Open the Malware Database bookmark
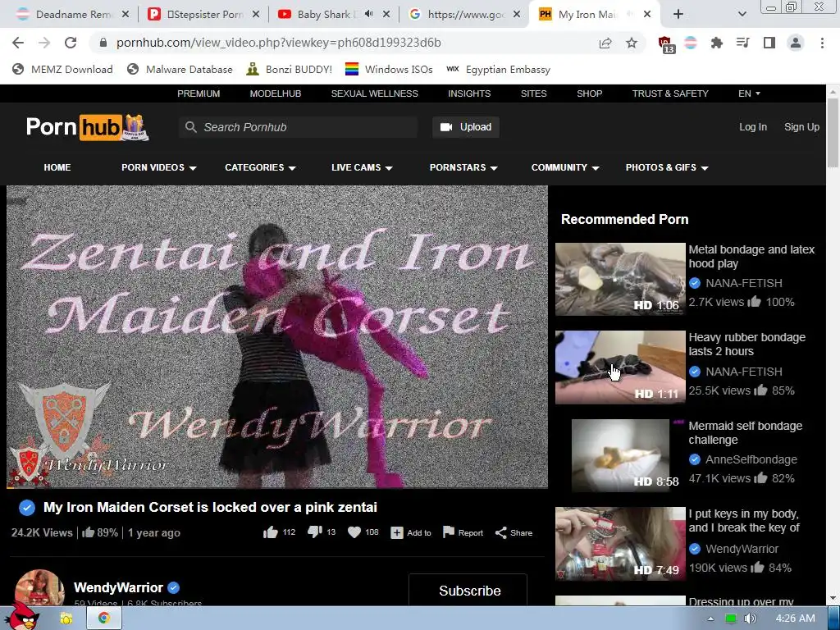Viewport: 840px width, 630px height. tap(180, 69)
